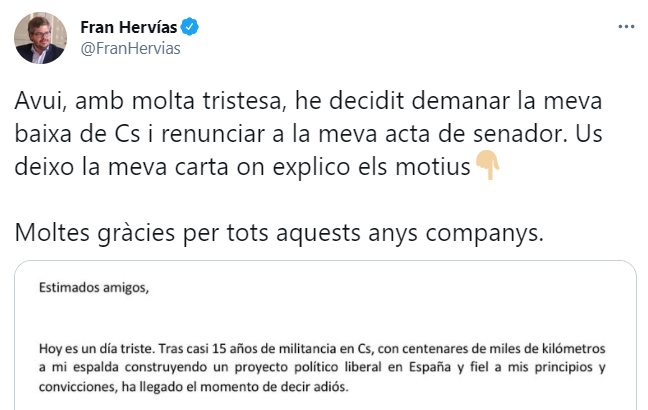The width and height of the screenshot is (648, 410).
Task: Open the tweet's three-dot more options menu
Action: 624,25
